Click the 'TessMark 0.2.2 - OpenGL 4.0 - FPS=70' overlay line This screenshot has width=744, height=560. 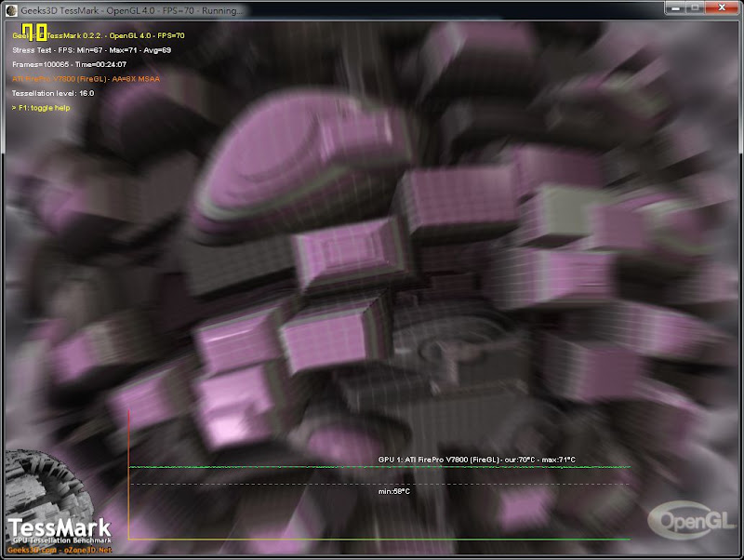coord(99,35)
